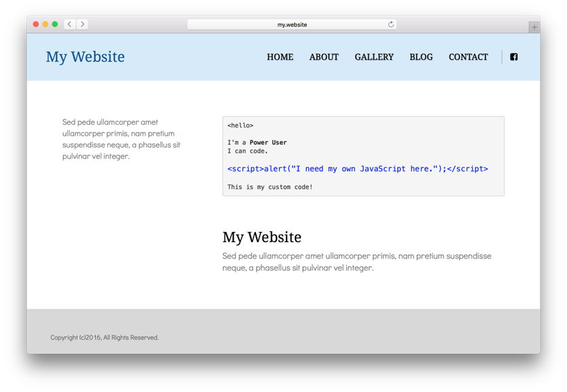Image resolution: width=567 pixels, height=392 pixels.
Task: Go forward with the browser forward arrow
Action: tap(82, 24)
